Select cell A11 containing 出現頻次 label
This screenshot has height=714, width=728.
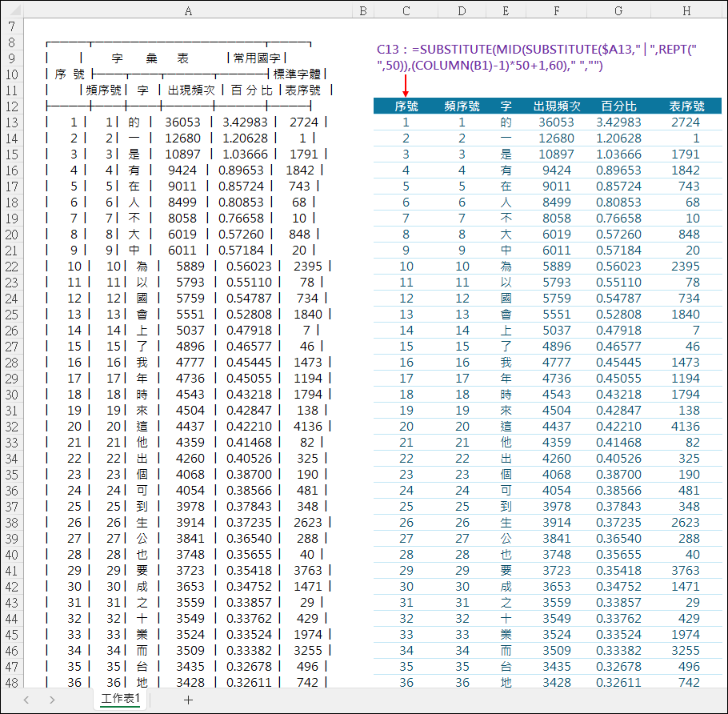coord(188,90)
